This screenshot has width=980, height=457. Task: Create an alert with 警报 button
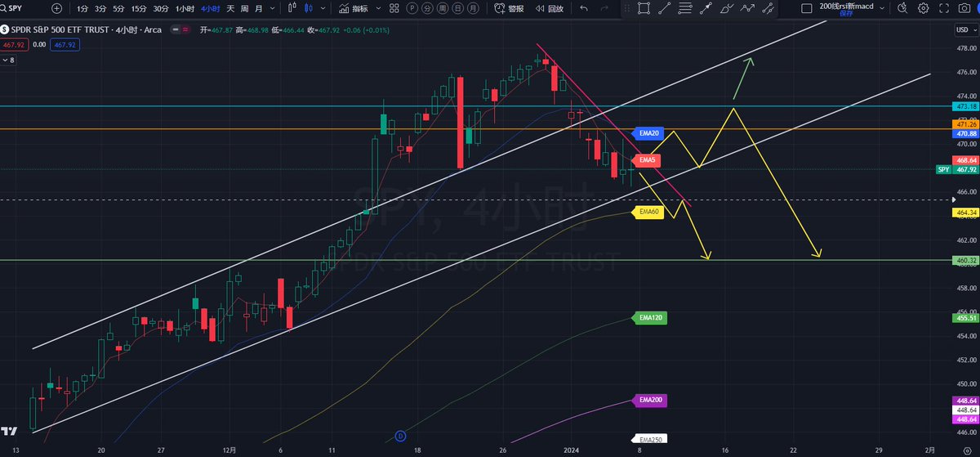[509, 8]
